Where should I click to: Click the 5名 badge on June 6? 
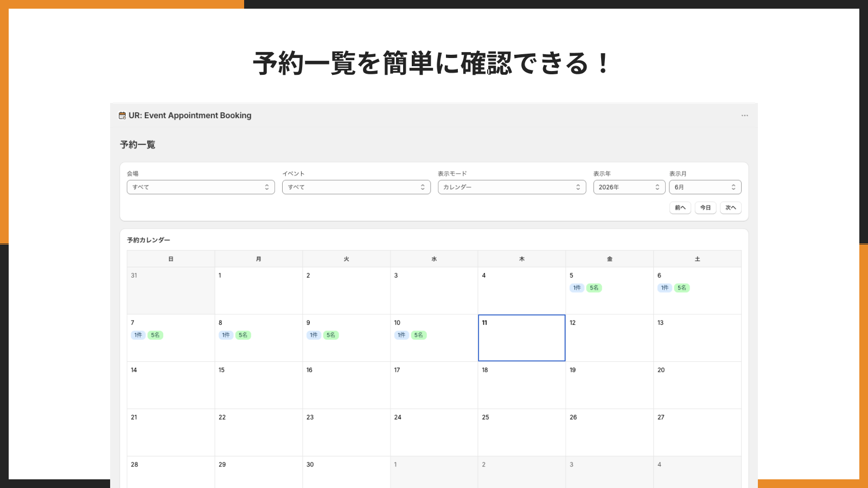[x=682, y=288]
